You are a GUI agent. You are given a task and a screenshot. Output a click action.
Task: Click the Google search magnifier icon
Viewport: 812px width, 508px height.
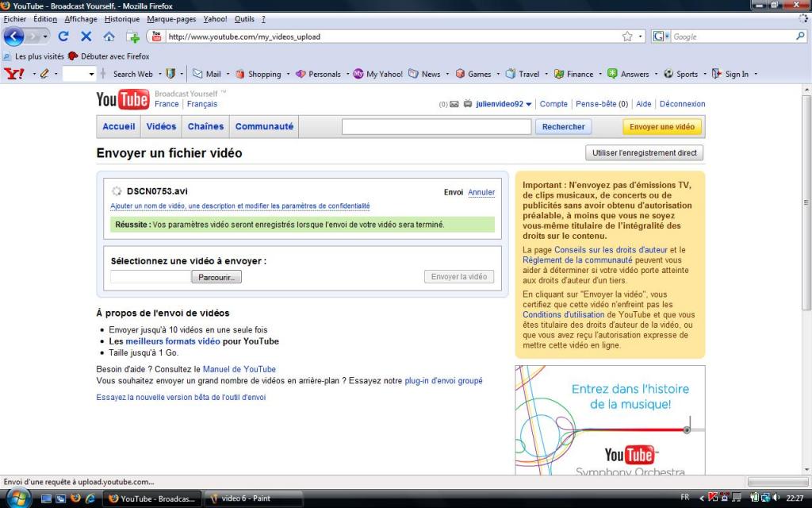tap(800, 37)
